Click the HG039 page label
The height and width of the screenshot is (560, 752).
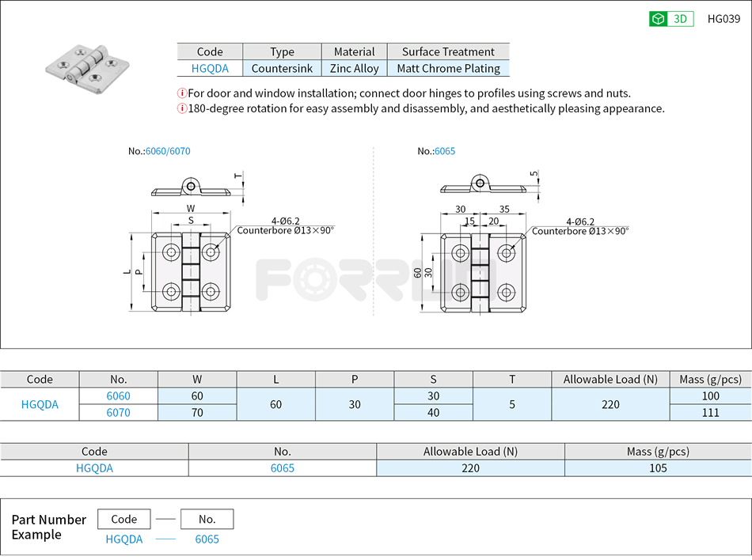coord(723,18)
